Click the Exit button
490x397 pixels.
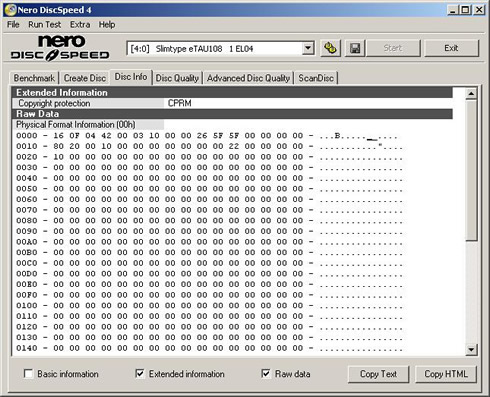[x=451, y=48]
